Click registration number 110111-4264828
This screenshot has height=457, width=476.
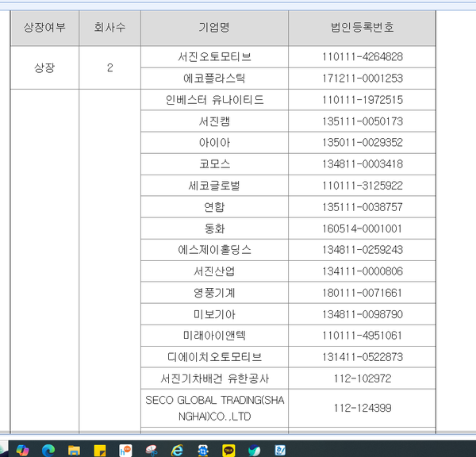pos(363,57)
